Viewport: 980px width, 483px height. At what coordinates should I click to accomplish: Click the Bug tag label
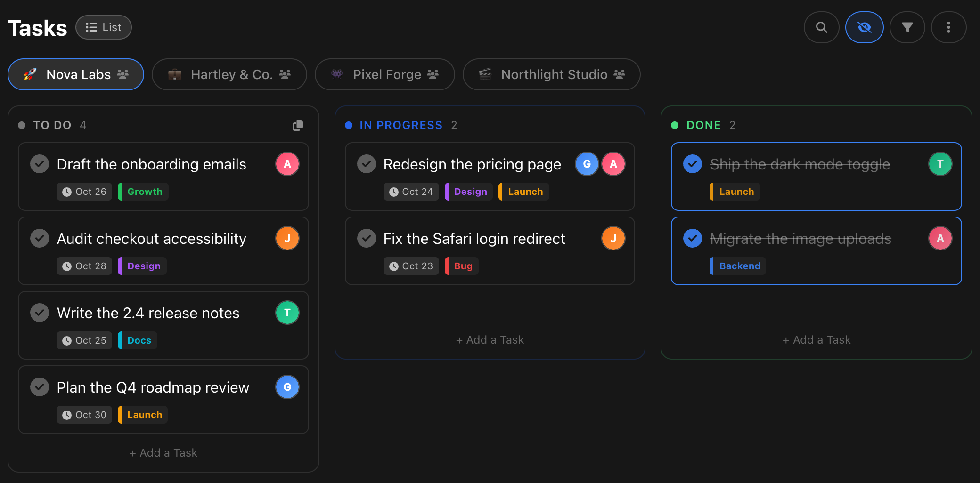click(462, 266)
